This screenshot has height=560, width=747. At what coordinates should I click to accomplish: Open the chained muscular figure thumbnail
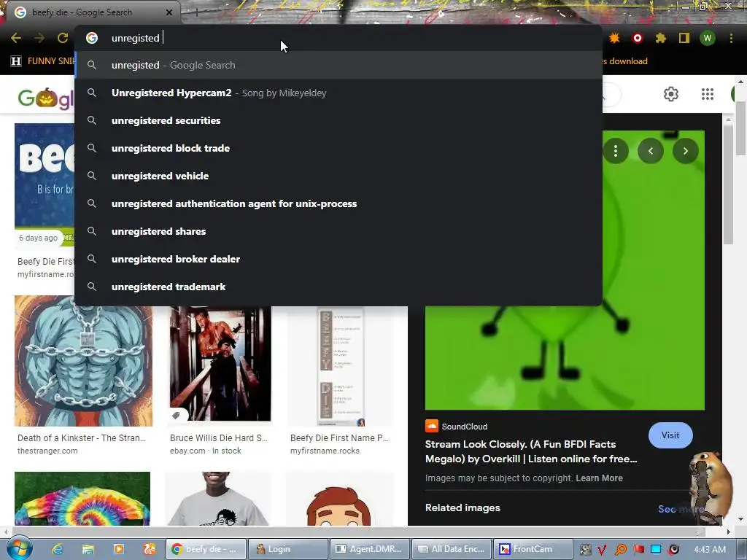pyautogui.click(x=83, y=360)
